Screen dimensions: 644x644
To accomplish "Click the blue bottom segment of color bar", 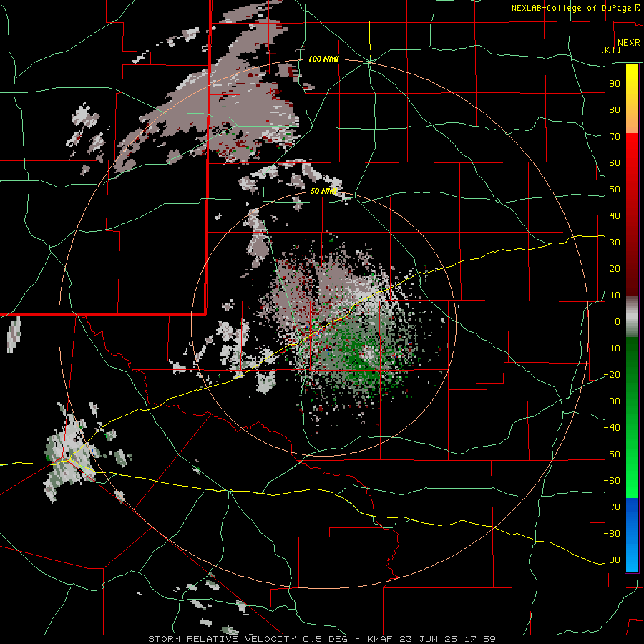I will [632, 535].
